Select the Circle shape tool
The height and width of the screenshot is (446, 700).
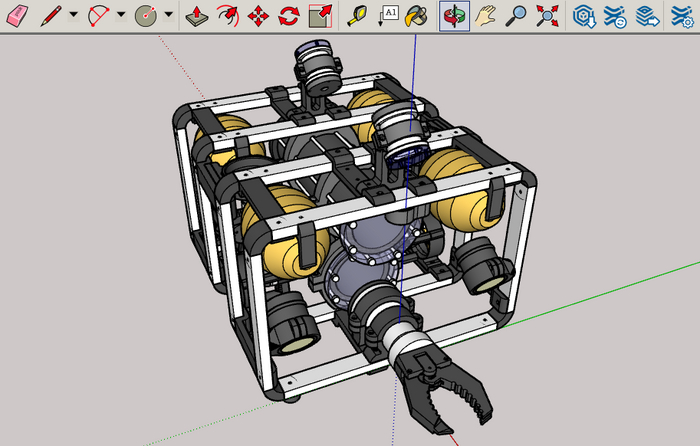click(x=146, y=15)
